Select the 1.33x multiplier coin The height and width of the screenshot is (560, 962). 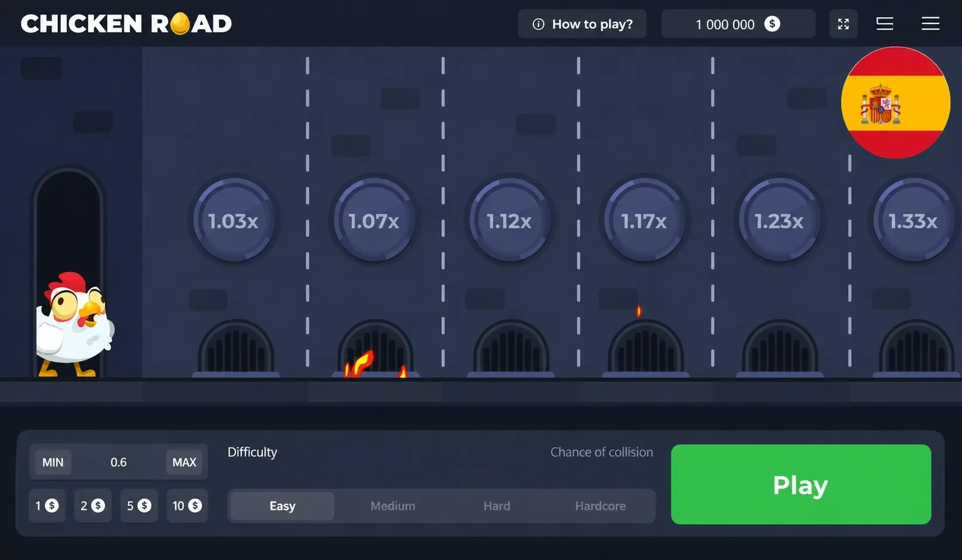(913, 220)
